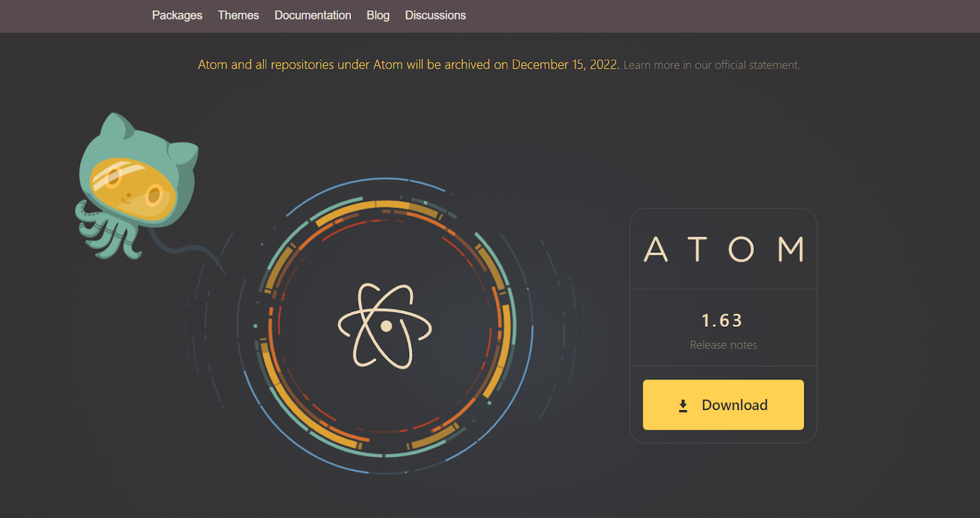The height and width of the screenshot is (518, 980).
Task: Click the 1.63 version number
Action: point(722,321)
